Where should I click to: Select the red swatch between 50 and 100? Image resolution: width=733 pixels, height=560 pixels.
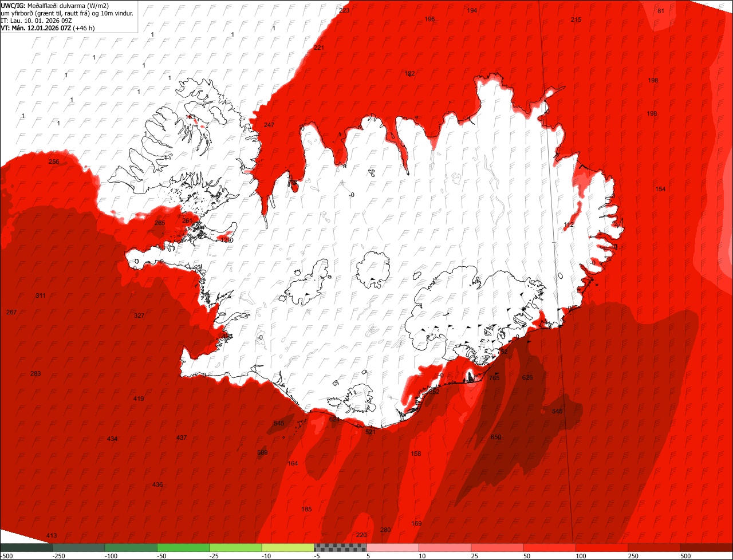[x=550, y=547]
